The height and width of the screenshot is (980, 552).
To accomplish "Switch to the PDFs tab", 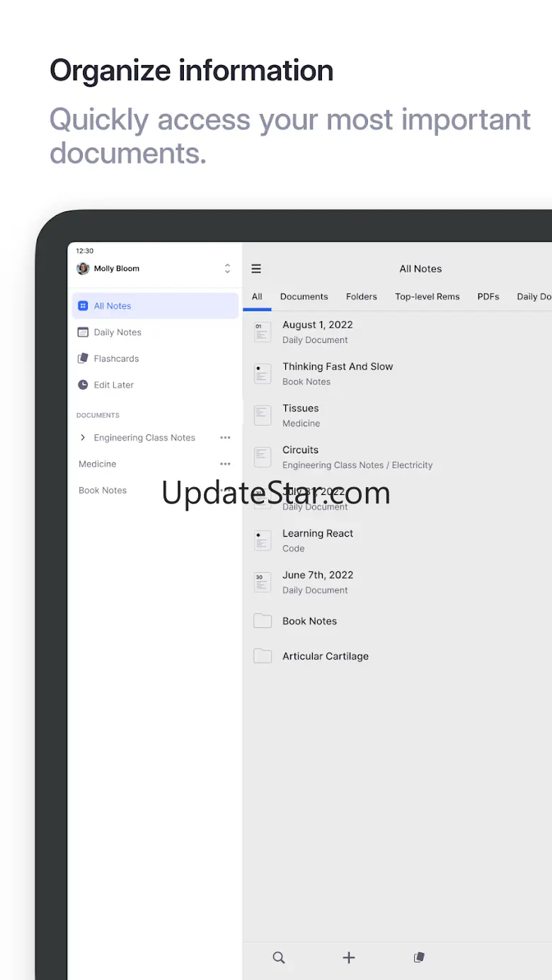I will 488,296.
